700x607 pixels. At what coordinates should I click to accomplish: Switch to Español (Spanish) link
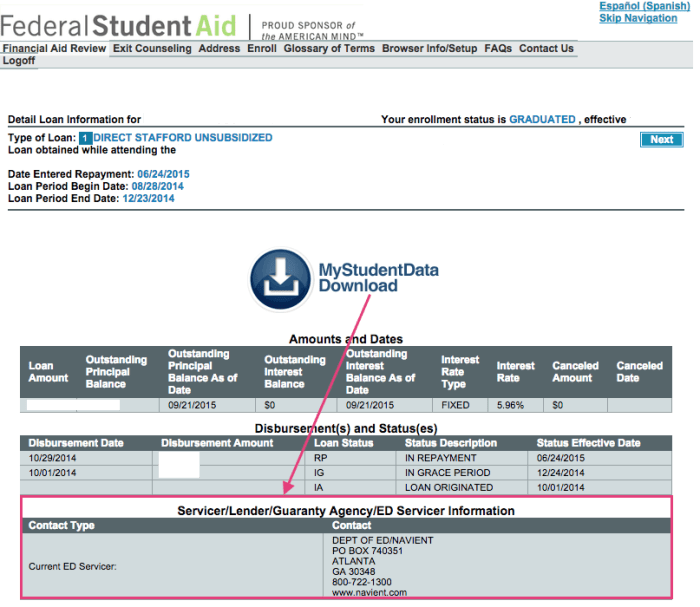click(x=644, y=6)
